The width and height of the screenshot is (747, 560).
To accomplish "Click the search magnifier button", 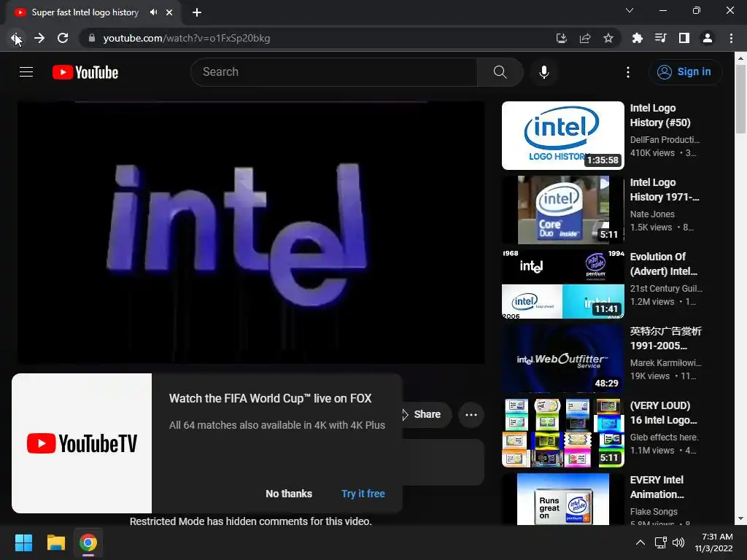I will pyautogui.click(x=500, y=72).
